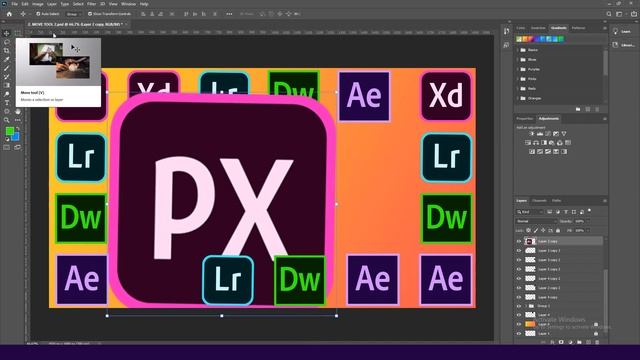
Task: Expand the Oranges gradient folder
Action: pyautogui.click(x=518, y=98)
